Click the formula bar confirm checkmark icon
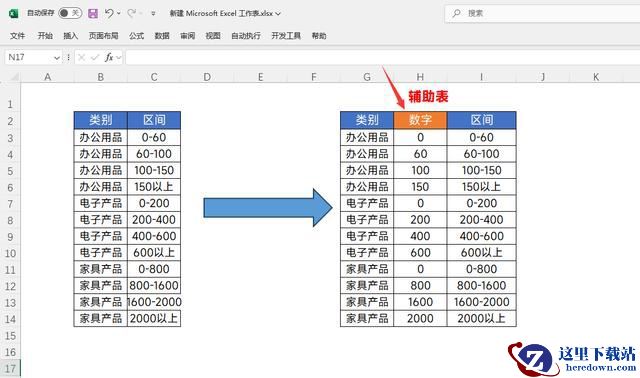This screenshot has height=378, width=640. pyautogui.click(x=95, y=58)
